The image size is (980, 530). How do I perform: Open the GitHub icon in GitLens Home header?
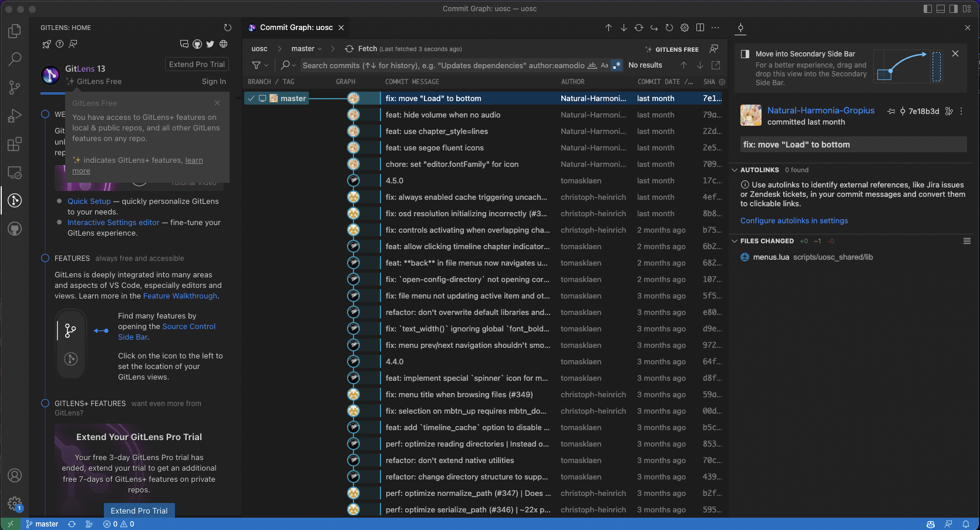click(x=197, y=43)
